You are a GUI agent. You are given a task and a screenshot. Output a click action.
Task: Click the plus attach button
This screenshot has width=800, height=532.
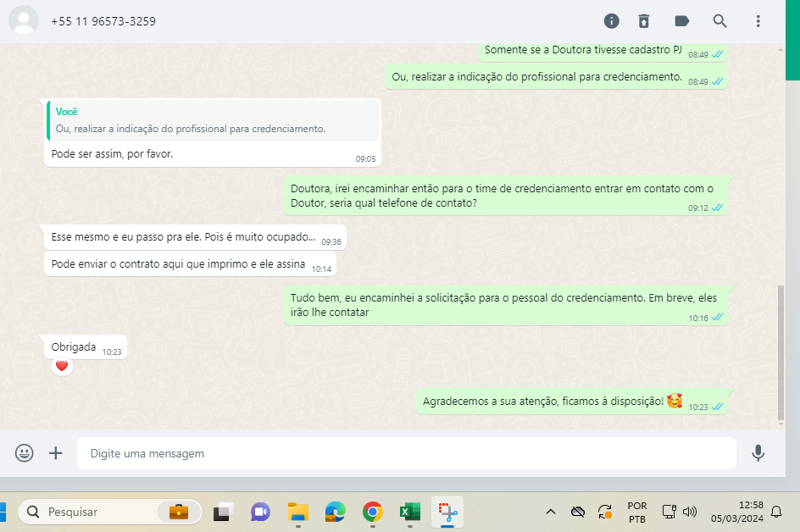click(56, 453)
